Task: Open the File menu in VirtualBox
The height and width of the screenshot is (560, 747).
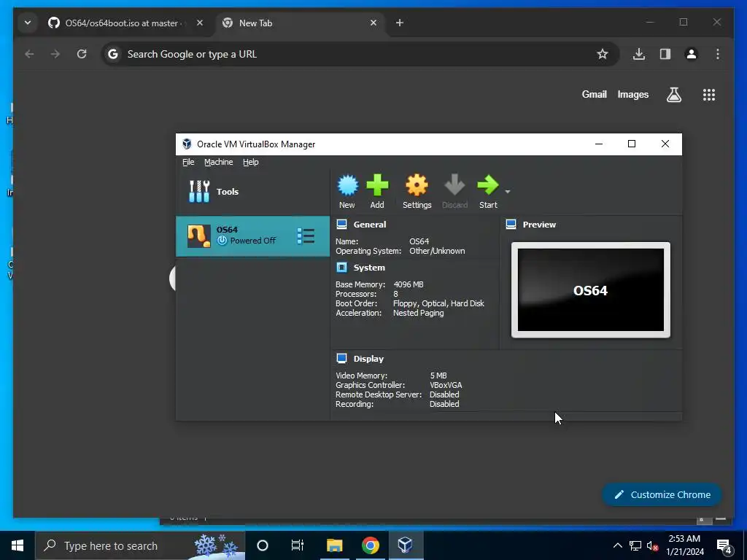Action: (188, 162)
